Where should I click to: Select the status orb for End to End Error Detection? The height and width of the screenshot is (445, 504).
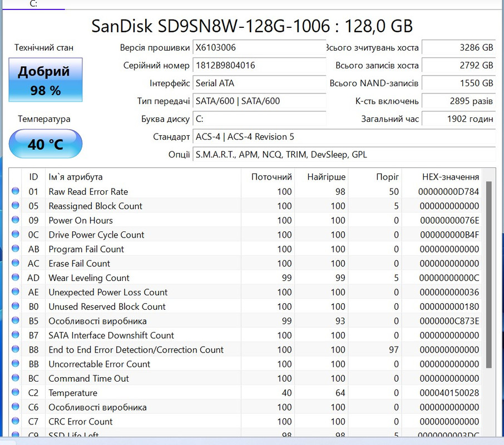click(x=15, y=349)
